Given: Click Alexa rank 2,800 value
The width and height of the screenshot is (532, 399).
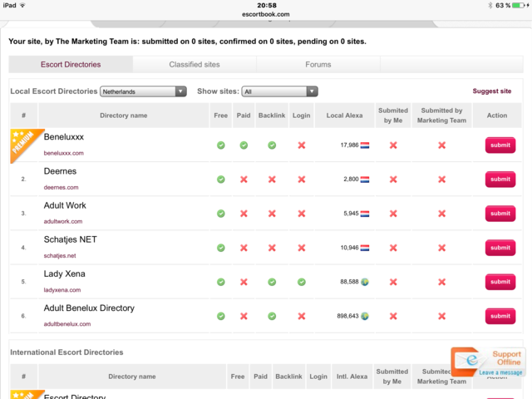Looking at the screenshot, I should 351,180.
